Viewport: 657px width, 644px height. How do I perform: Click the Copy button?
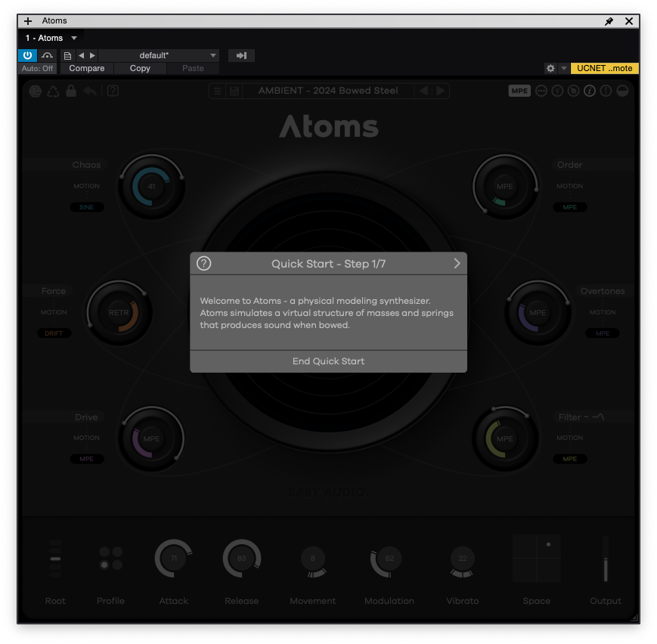tap(140, 68)
